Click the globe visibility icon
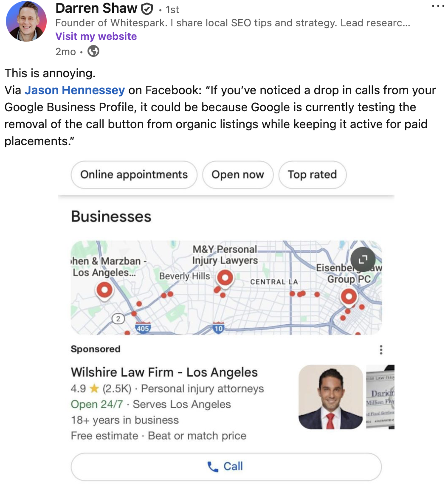This screenshot has height=484, width=448. click(93, 52)
